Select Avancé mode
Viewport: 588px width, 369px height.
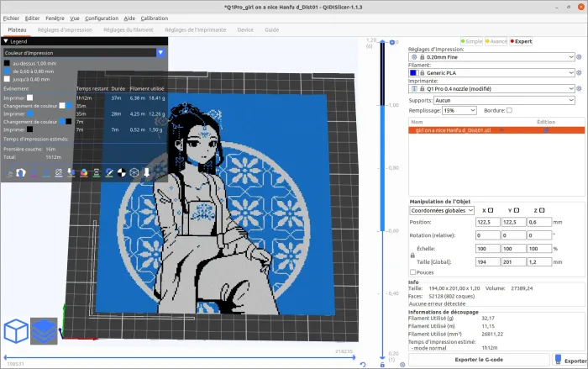point(496,41)
